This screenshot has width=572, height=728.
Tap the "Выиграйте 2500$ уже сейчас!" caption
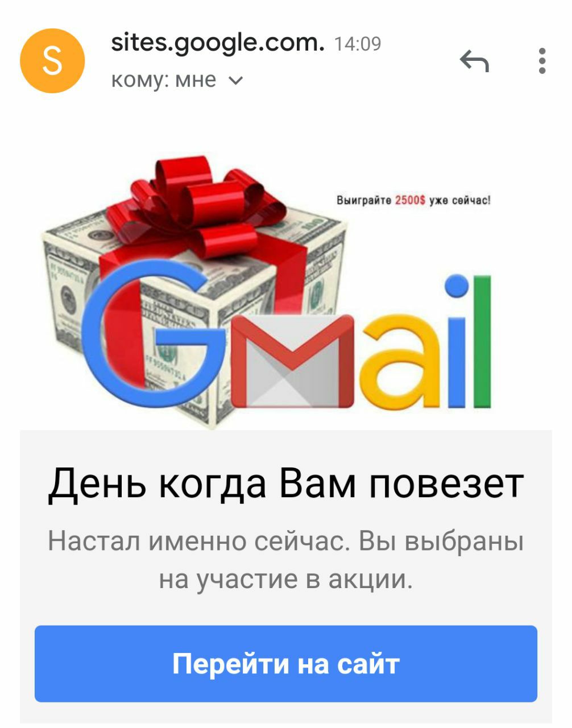coord(413,200)
